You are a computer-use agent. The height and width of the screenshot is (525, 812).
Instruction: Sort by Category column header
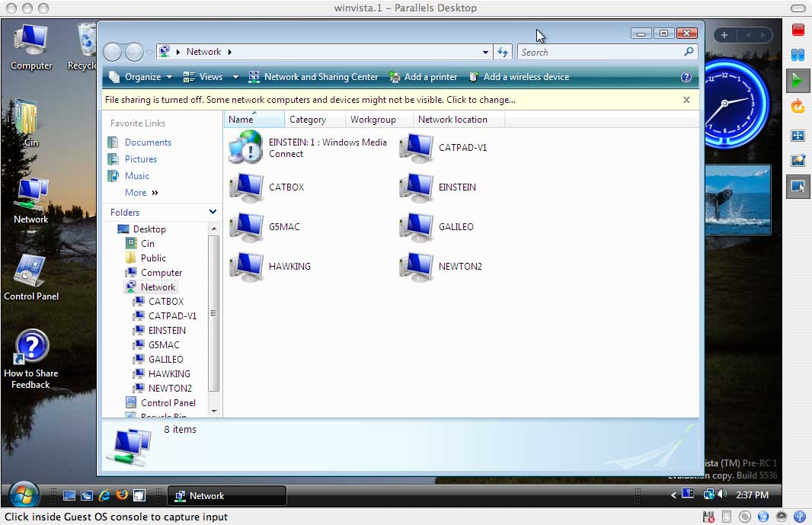tap(315, 119)
